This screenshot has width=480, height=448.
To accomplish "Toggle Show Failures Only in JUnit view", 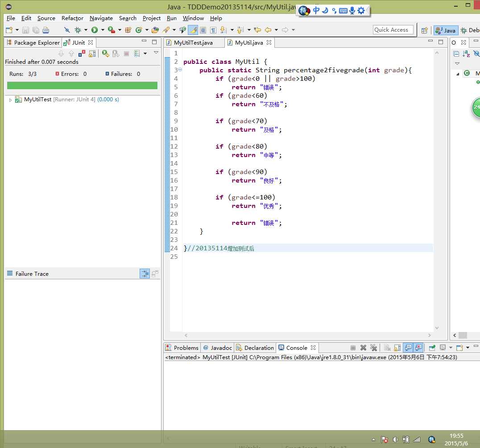I will tap(82, 54).
